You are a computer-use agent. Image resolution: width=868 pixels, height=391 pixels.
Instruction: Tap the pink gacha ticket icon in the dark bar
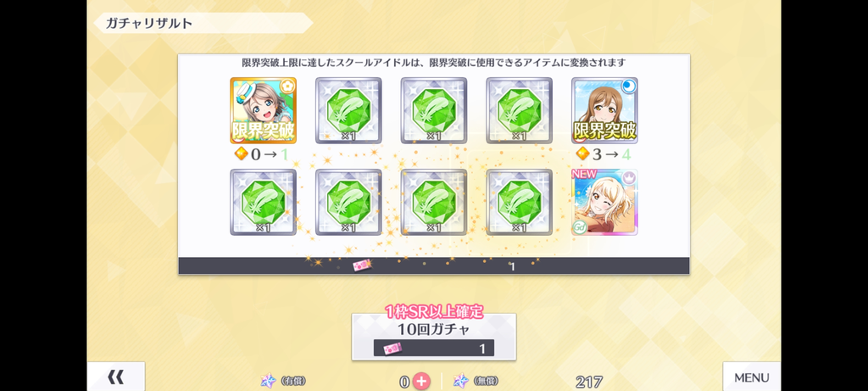(x=362, y=265)
